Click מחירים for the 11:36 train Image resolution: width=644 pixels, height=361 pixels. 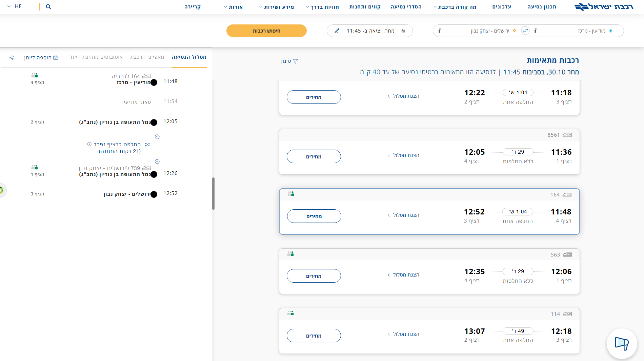(x=314, y=156)
